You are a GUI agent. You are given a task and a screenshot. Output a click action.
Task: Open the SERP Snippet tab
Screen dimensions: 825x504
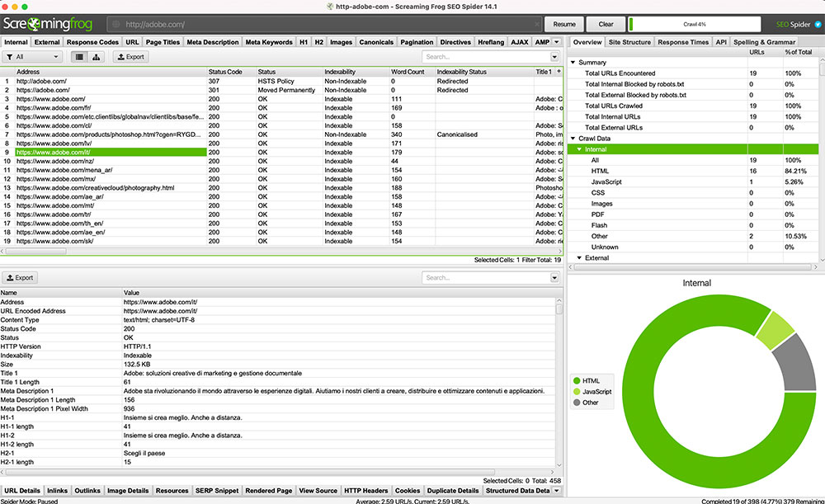pos(217,490)
